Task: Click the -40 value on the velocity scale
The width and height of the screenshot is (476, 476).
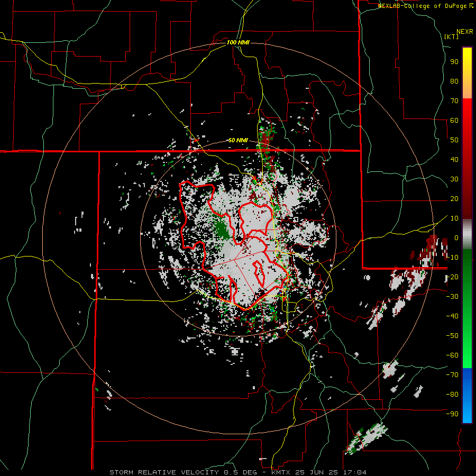Action: click(452, 316)
